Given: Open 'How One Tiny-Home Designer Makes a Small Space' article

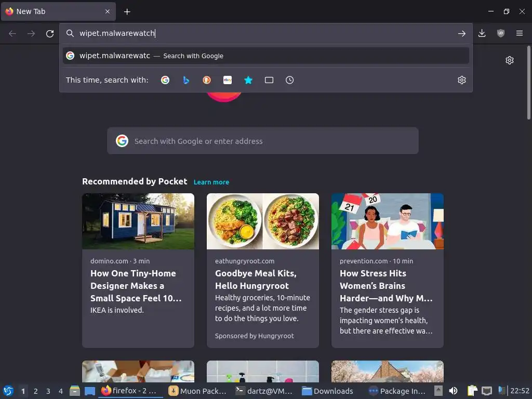Looking at the screenshot, I should point(136,286).
